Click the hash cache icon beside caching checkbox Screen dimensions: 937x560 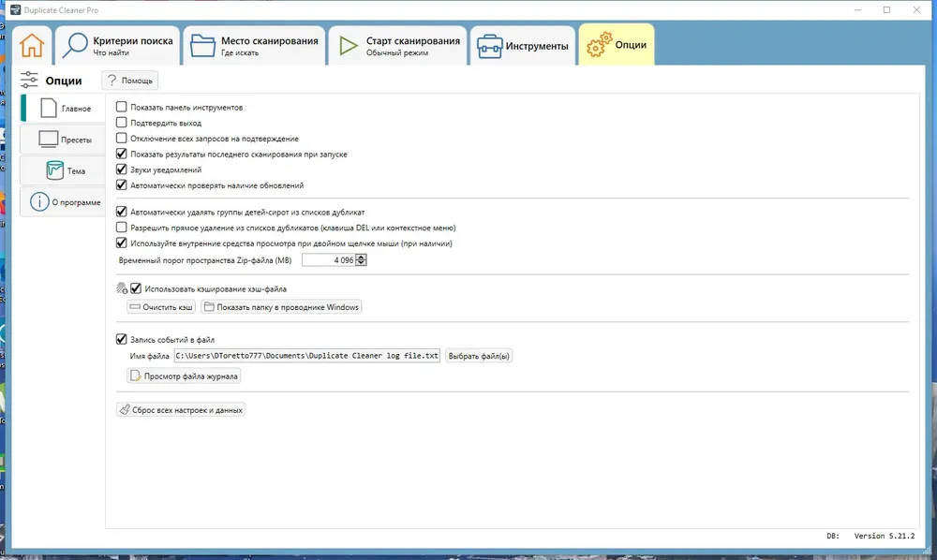point(122,288)
